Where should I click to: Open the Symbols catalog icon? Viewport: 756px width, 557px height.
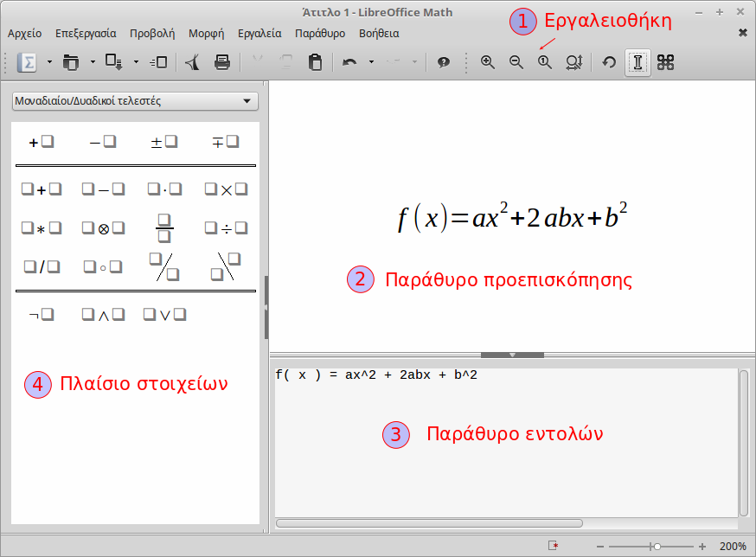[665, 62]
